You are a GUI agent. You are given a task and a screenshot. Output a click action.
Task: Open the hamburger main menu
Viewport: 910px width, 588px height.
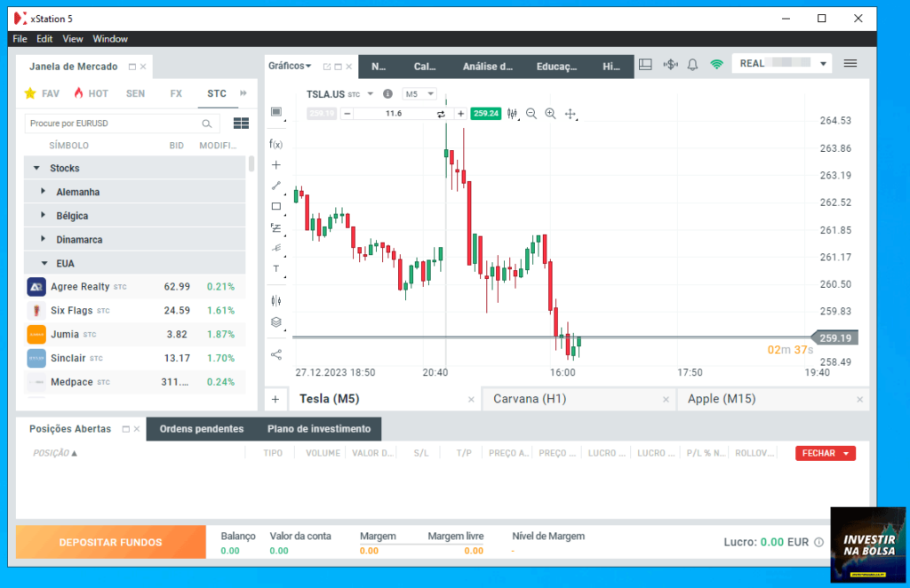click(850, 63)
